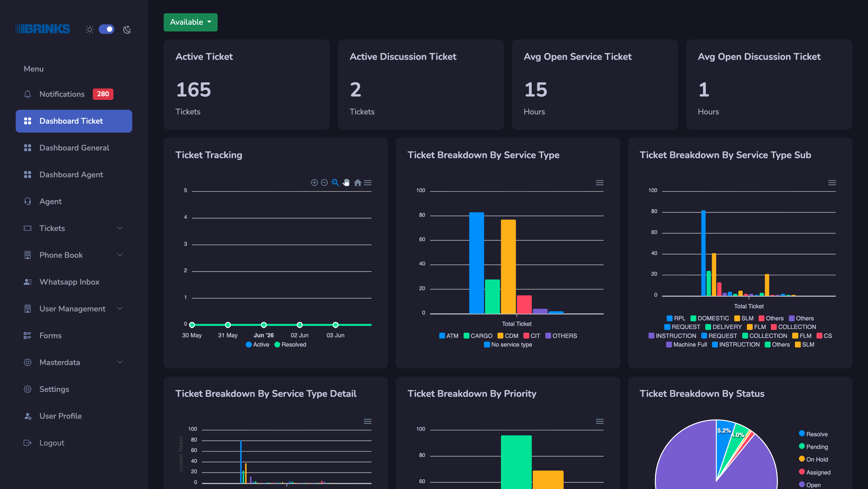868x489 pixels.
Task: Activate the hand panning tool
Action: tap(346, 182)
